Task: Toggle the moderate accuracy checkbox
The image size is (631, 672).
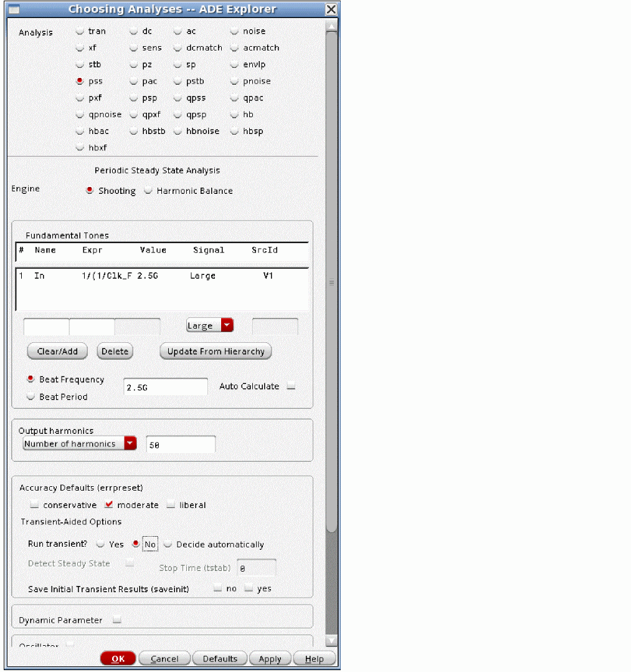Action: [x=109, y=504]
